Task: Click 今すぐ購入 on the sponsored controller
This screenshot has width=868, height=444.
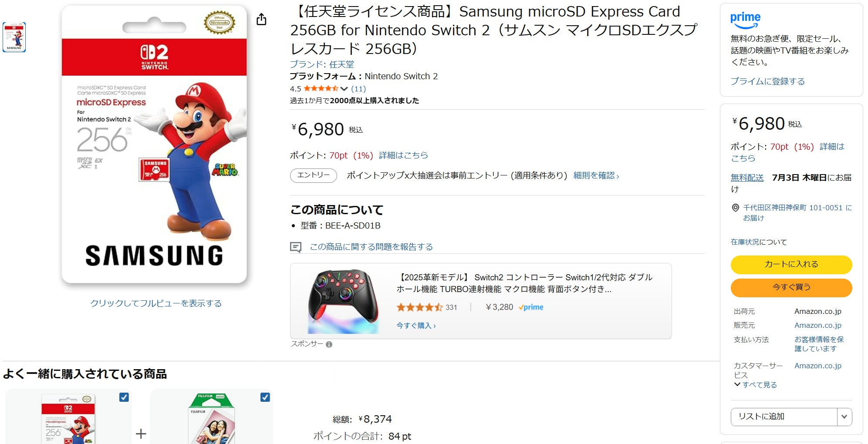Action: click(414, 326)
